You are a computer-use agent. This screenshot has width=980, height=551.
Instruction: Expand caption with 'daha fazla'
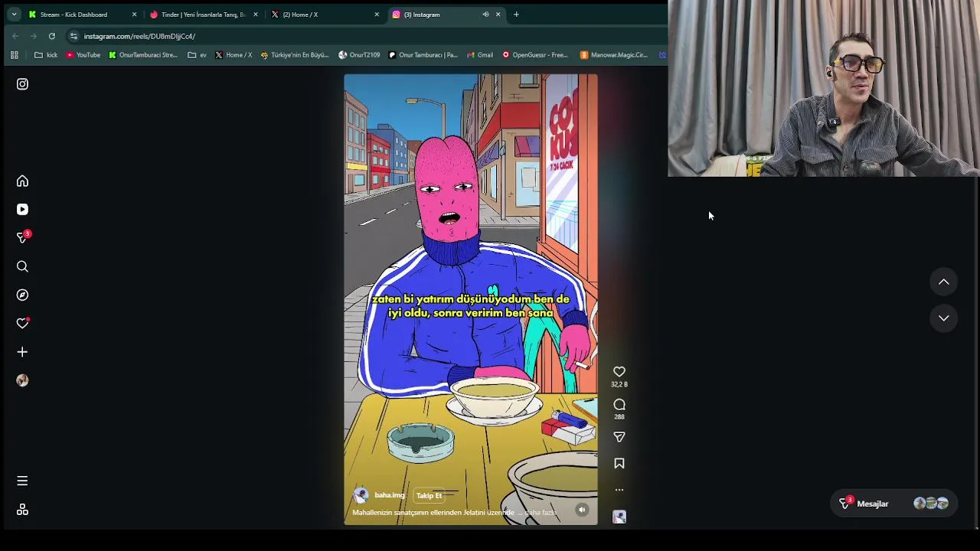coord(541,513)
